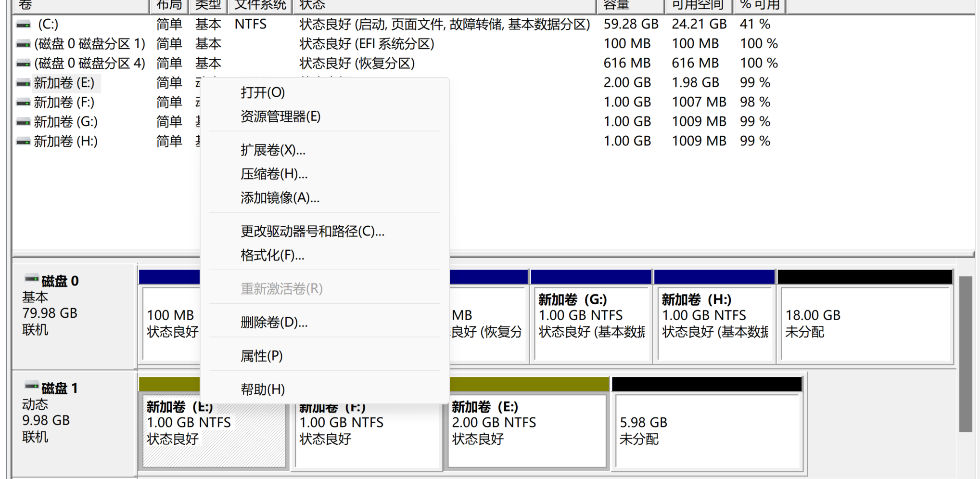Click the 1007 MB free space cell
The width and height of the screenshot is (980, 479).
click(x=699, y=103)
